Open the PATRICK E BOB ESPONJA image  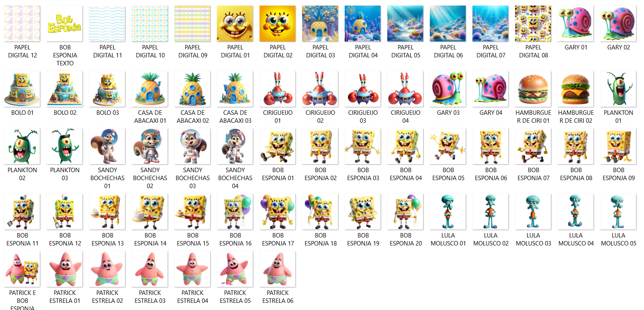click(x=22, y=269)
